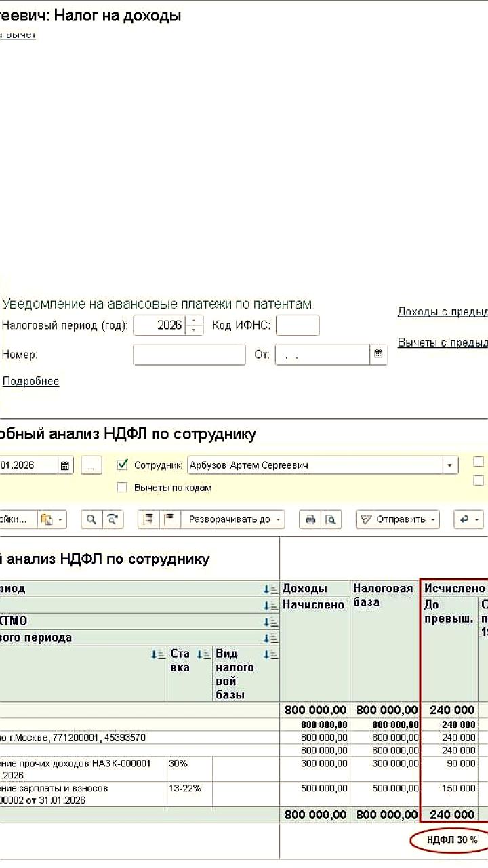Sort icon left of 'Вид налоговой базы' header

(203, 655)
